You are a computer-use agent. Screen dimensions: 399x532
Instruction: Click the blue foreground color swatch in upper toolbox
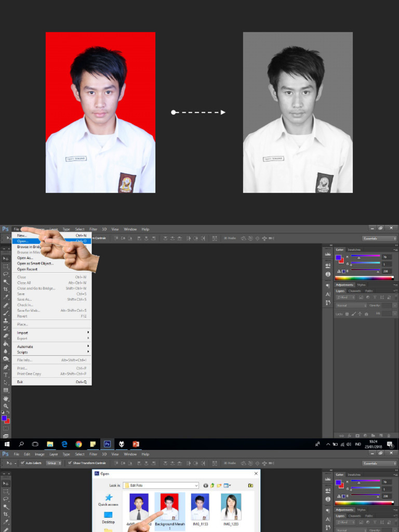point(4,418)
